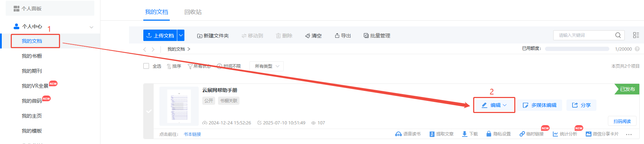The width and height of the screenshot is (644, 144).
Task: Open more options ellipsis on document
Action: (629, 134)
